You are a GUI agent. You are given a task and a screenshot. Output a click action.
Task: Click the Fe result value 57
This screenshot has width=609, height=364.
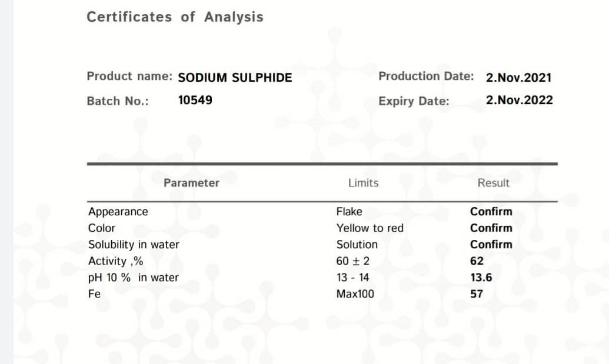[x=477, y=294]
